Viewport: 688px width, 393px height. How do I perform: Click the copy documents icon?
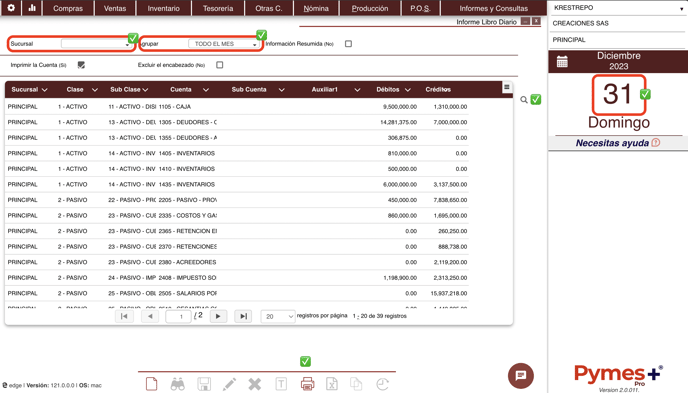click(356, 384)
